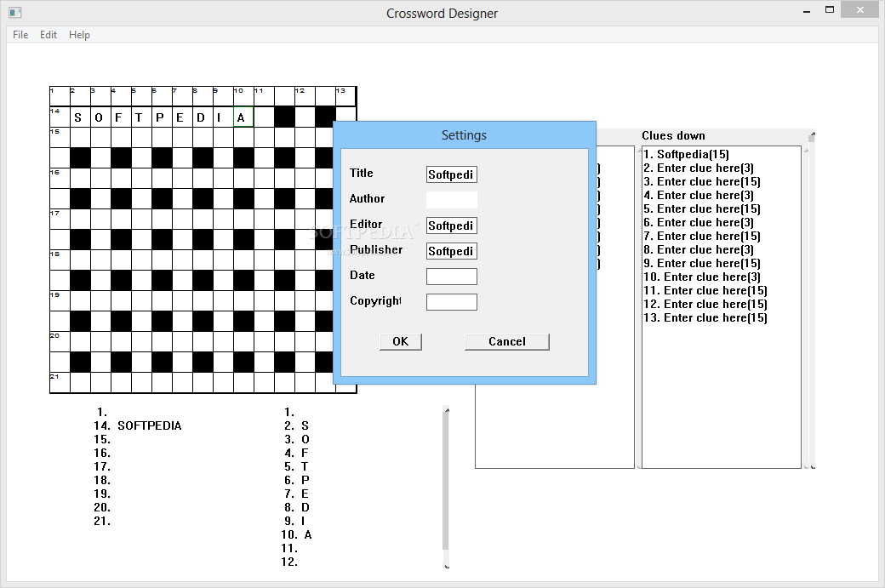The width and height of the screenshot is (885, 588).
Task: Focus the Publisher input field
Action: [x=452, y=251]
